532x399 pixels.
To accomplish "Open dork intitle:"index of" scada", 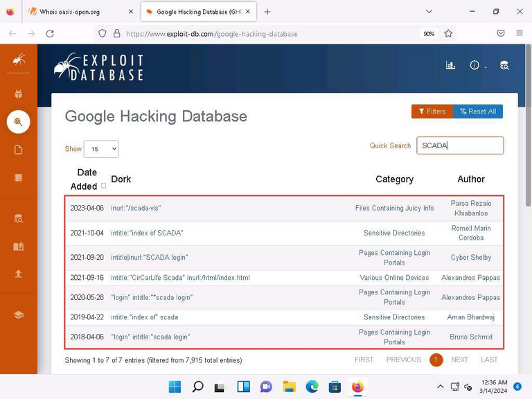I will click(x=145, y=317).
